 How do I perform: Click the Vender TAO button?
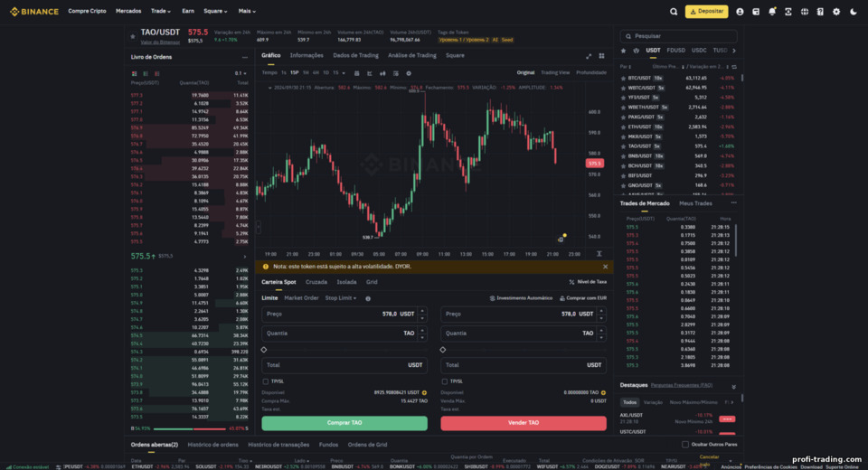tap(524, 423)
